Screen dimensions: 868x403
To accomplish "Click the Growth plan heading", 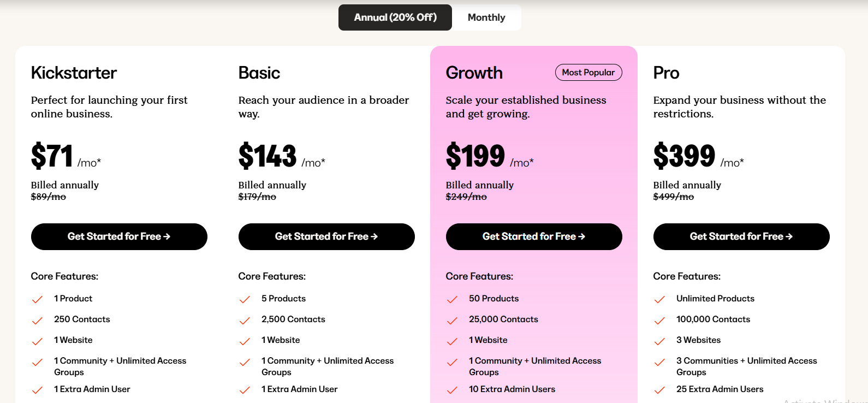I will 474,73.
